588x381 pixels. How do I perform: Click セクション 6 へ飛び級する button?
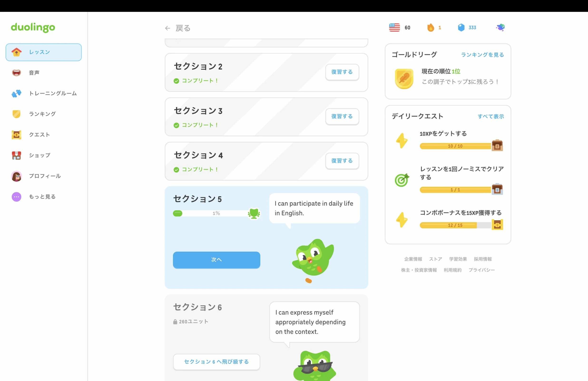(216, 362)
